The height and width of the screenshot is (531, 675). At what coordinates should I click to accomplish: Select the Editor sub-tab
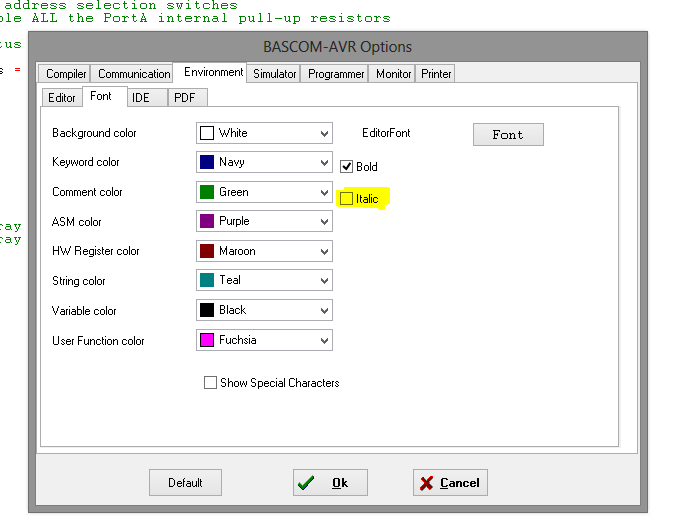pos(62,98)
